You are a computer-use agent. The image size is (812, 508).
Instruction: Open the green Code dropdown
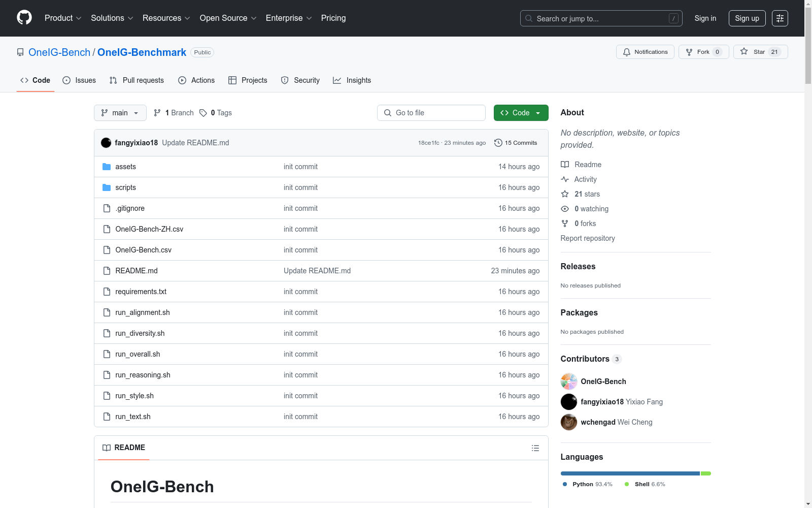pyautogui.click(x=521, y=113)
